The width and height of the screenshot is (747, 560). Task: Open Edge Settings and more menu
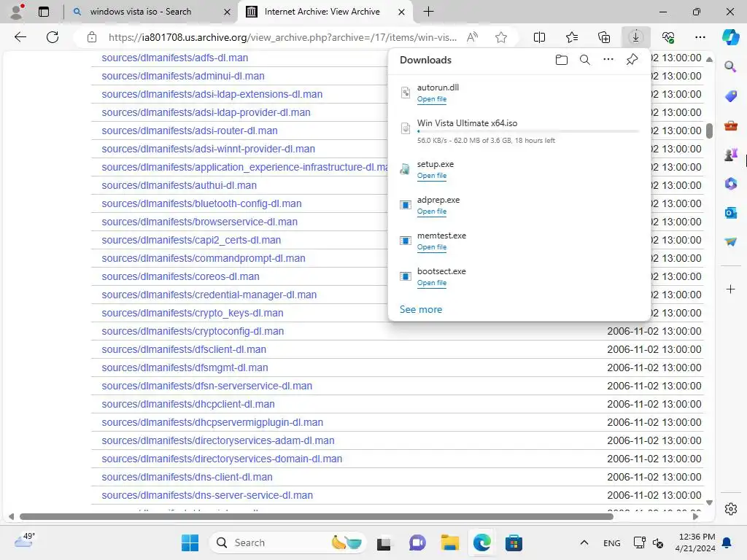700,37
